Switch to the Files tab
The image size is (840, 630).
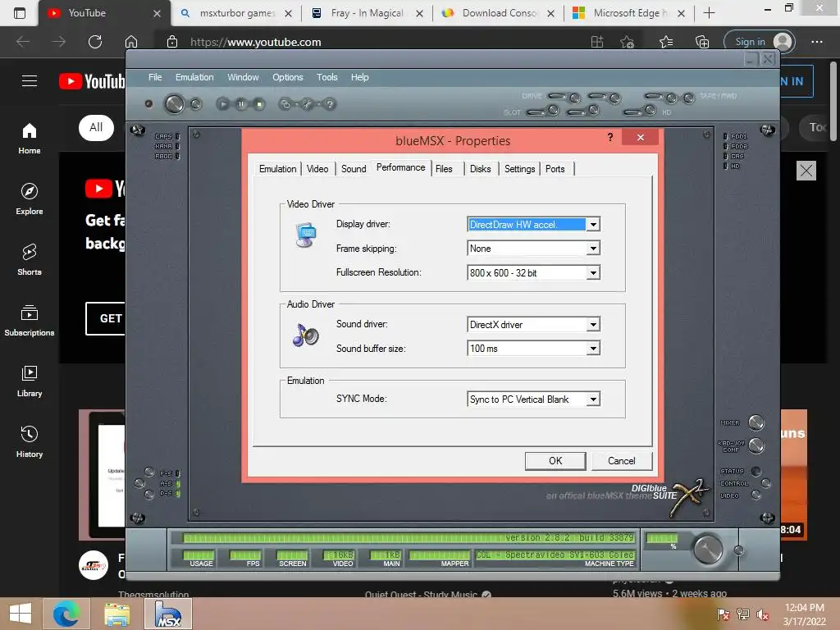pos(444,169)
